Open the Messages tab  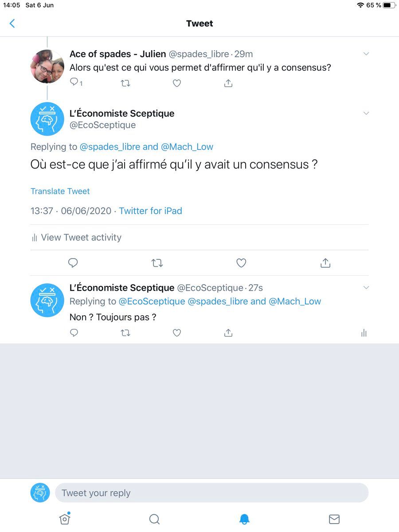tap(334, 519)
